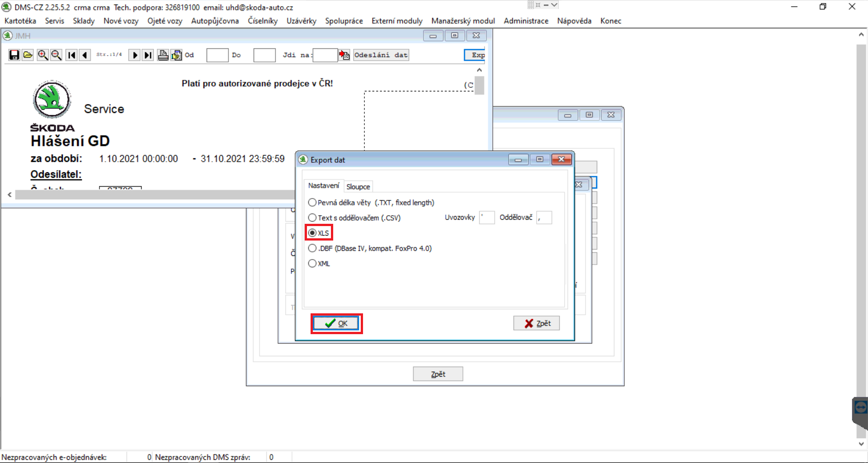Select .DBF (DBase IV) radio option
The height and width of the screenshot is (463, 868).
[312, 248]
